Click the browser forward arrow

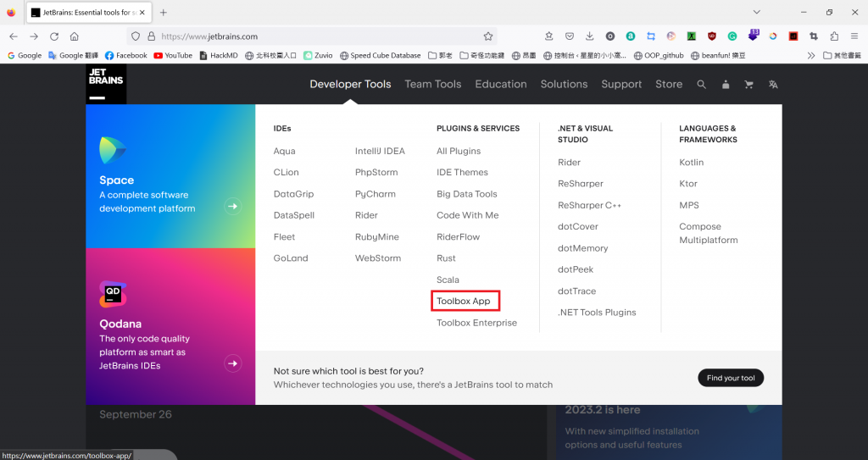[34, 36]
